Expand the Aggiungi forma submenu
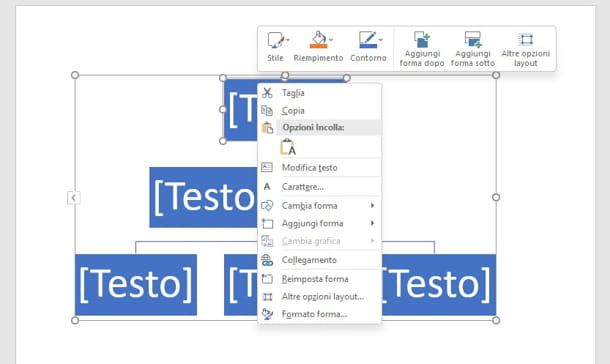 [319, 223]
